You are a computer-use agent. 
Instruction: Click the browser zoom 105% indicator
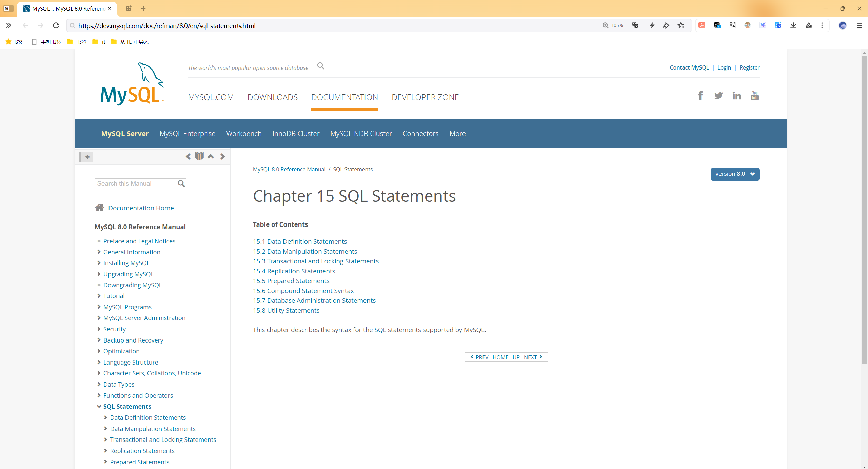click(613, 25)
